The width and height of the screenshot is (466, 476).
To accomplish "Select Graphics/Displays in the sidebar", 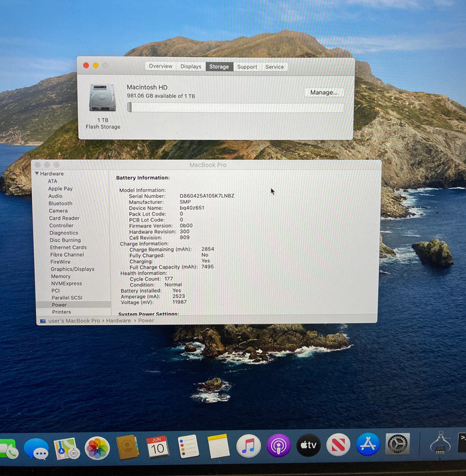I will (x=72, y=269).
